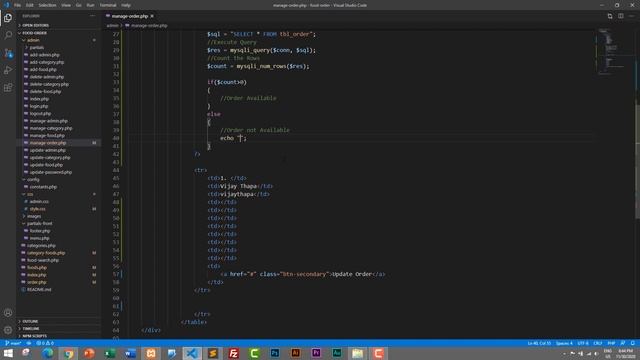Click Windows Start button

pyautogui.click(x=8, y=353)
